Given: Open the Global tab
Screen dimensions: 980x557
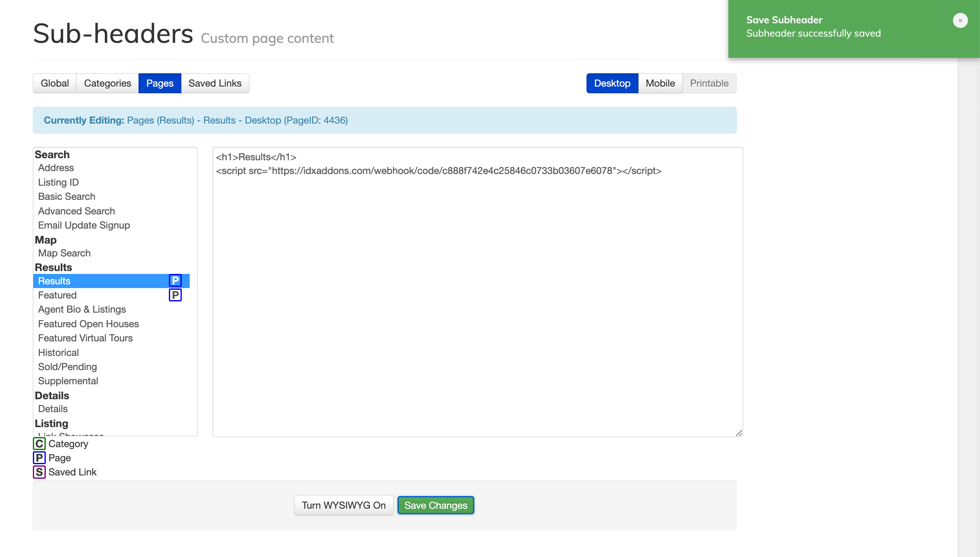Looking at the screenshot, I should point(54,83).
